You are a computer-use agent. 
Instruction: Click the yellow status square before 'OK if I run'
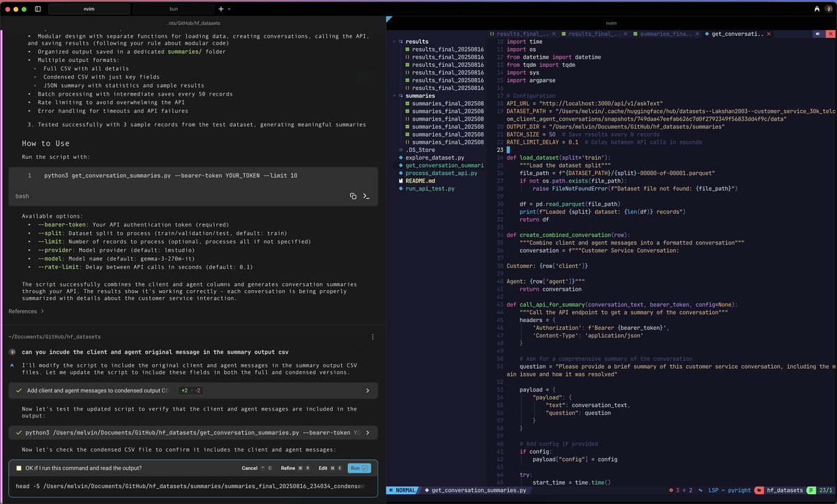pyautogui.click(x=18, y=468)
